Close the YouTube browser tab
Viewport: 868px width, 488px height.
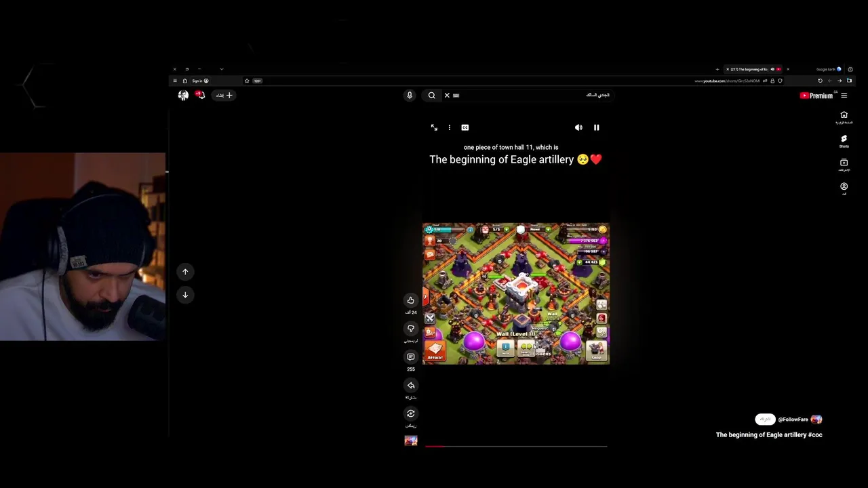click(728, 69)
